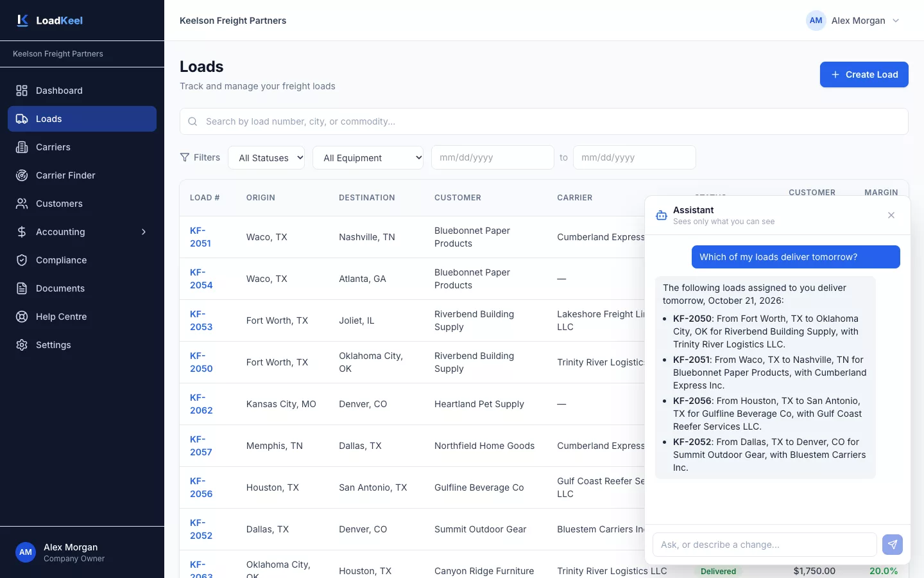Viewport: 924px width, 578px height.
Task: Click the LOAD # column header
Action: coord(205,198)
